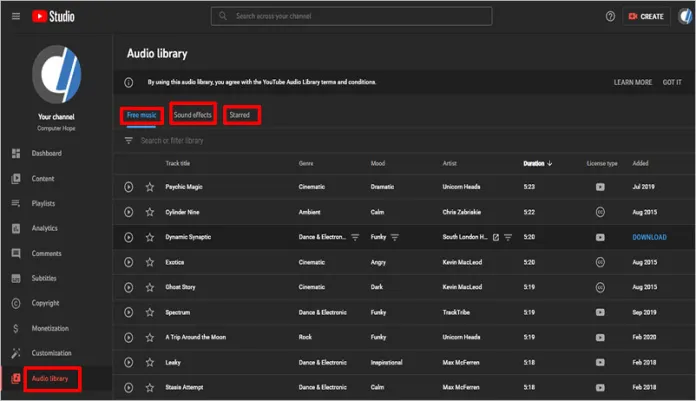Click the filter library icon
The image size is (696, 401).
point(128,141)
